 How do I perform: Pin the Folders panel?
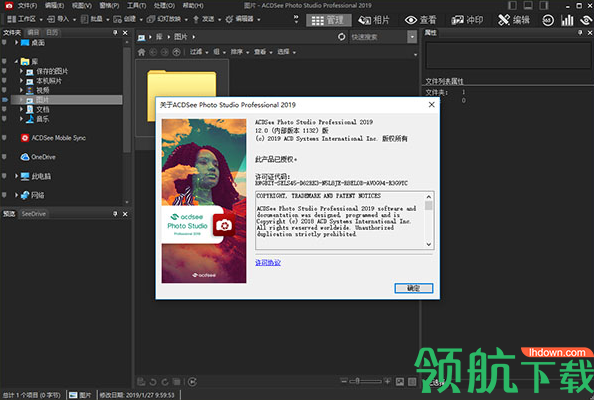tap(115, 33)
